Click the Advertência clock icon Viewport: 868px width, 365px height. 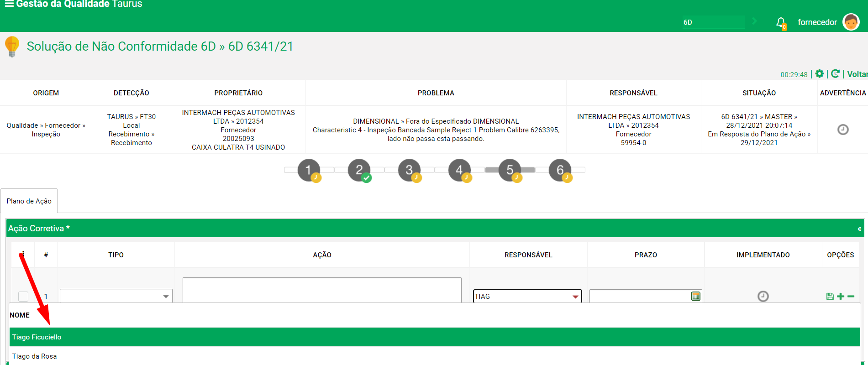(x=843, y=130)
